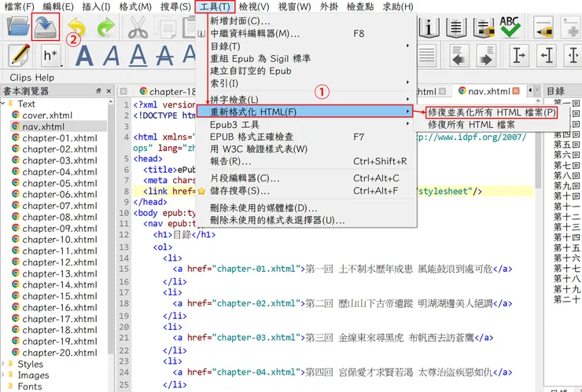Viewport: 582px width, 392px height.
Task: Justify text with the full-lines alignment icon
Action: [426, 56]
